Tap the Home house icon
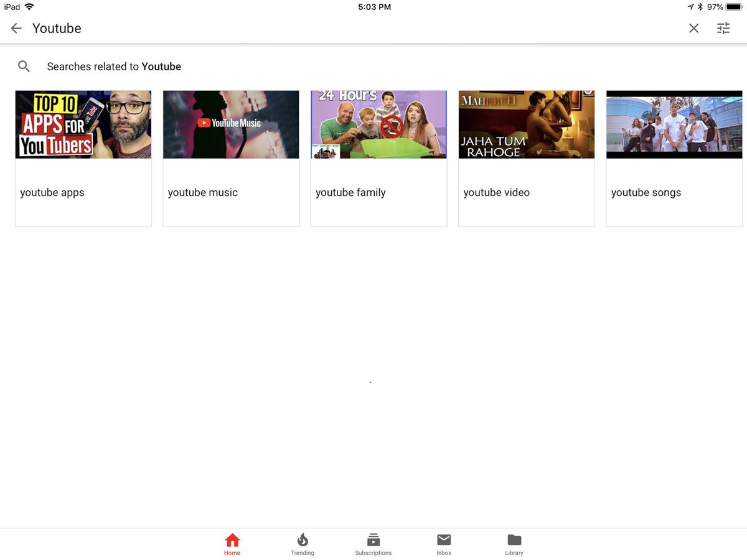The width and height of the screenshot is (747, 560). tap(232, 539)
